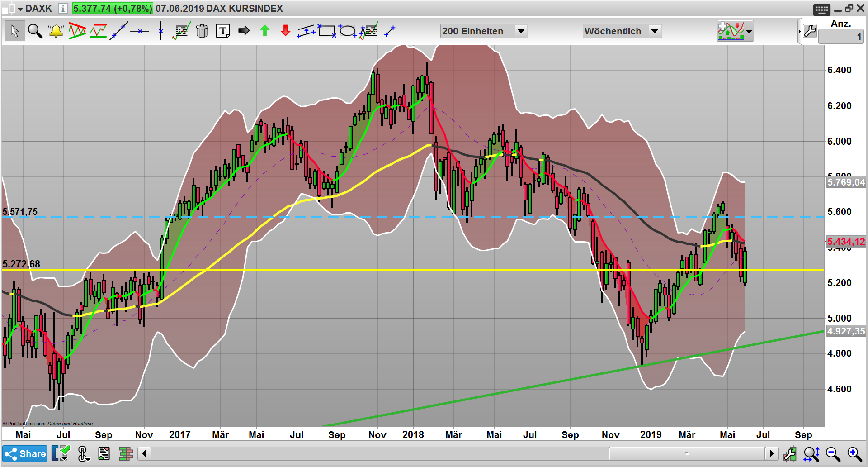Viewport: 868px width, 467px height.
Task: Draw a vertical line
Action: [x=161, y=31]
